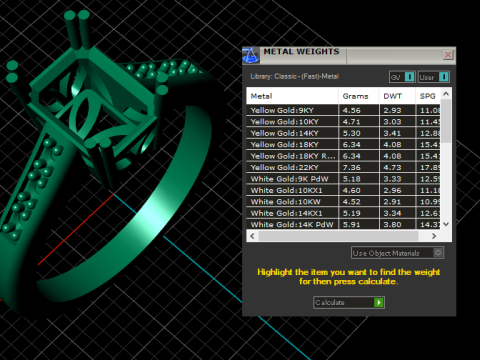The image size is (480, 360).
Task: Click the green arrow on Calculate
Action: click(379, 302)
